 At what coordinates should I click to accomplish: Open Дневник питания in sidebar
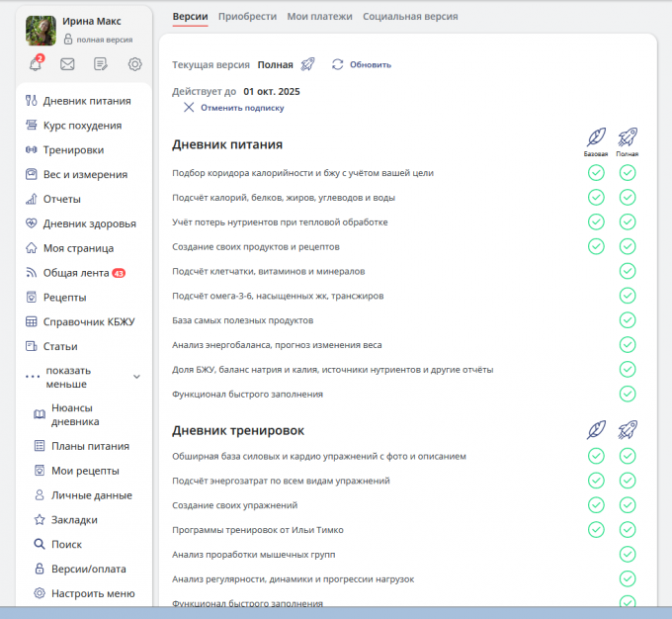pyautogui.click(x=86, y=101)
